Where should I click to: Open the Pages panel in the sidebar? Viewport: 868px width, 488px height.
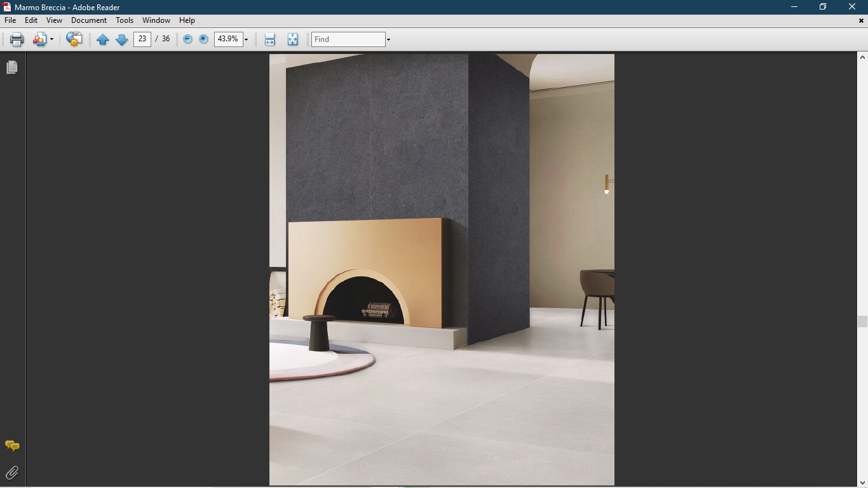click(11, 67)
